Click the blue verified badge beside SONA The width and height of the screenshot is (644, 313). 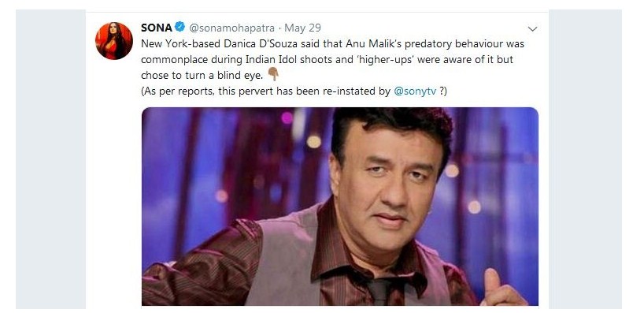coord(180,27)
